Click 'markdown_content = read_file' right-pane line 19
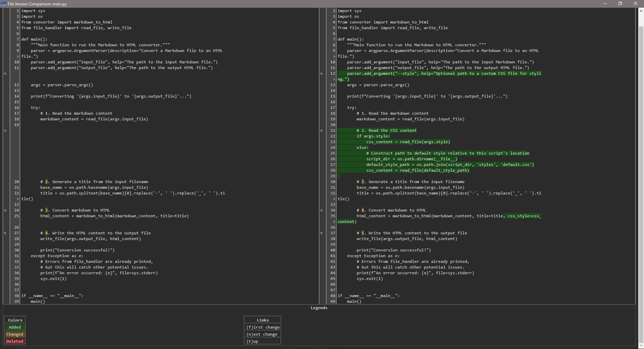This screenshot has width=644, height=349. click(x=411, y=119)
